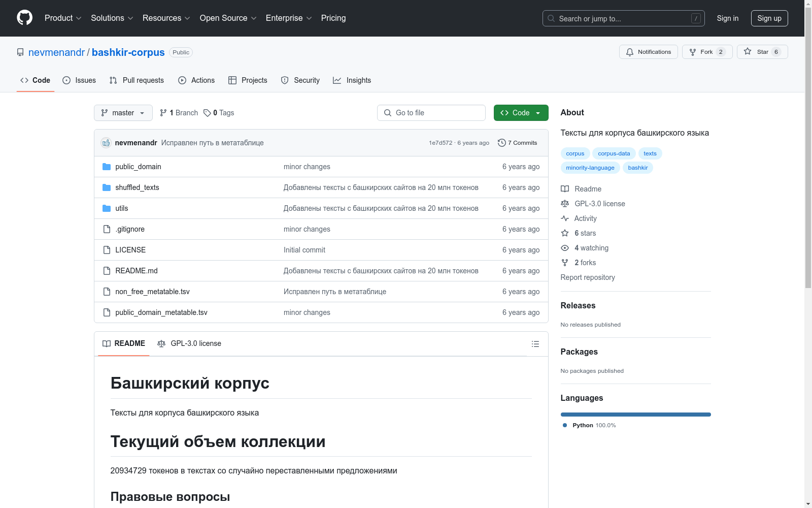Click the Go to file search field
Image resolution: width=812 pixels, height=508 pixels.
pyautogui.click(x=431, y=113)
